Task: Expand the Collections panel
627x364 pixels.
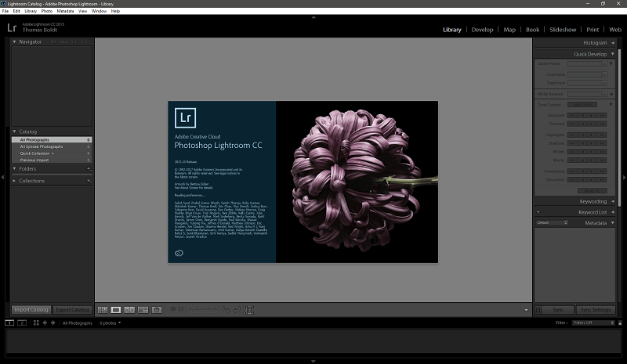Action: pyautogui.click(x=14, y=181)
